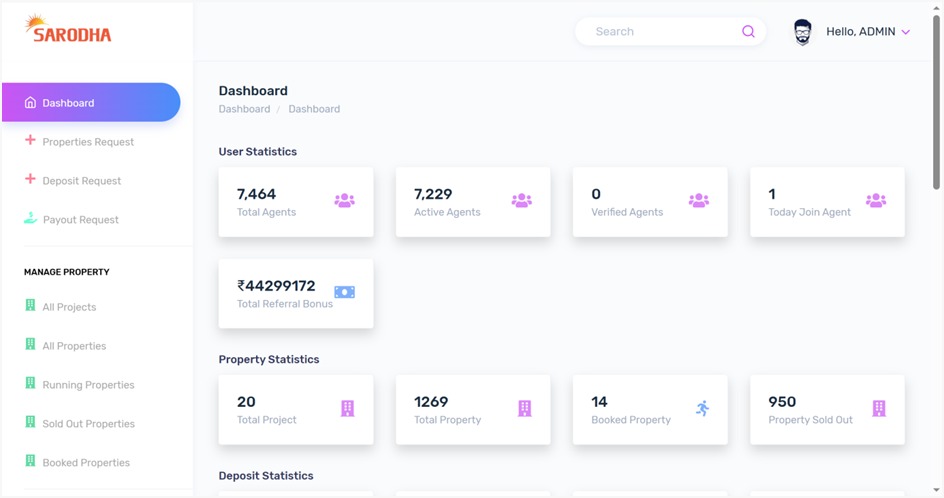Click building icon on Total Property card
Image resolution: width=944 pixels, height=498 pixels.
pos(524,408)
